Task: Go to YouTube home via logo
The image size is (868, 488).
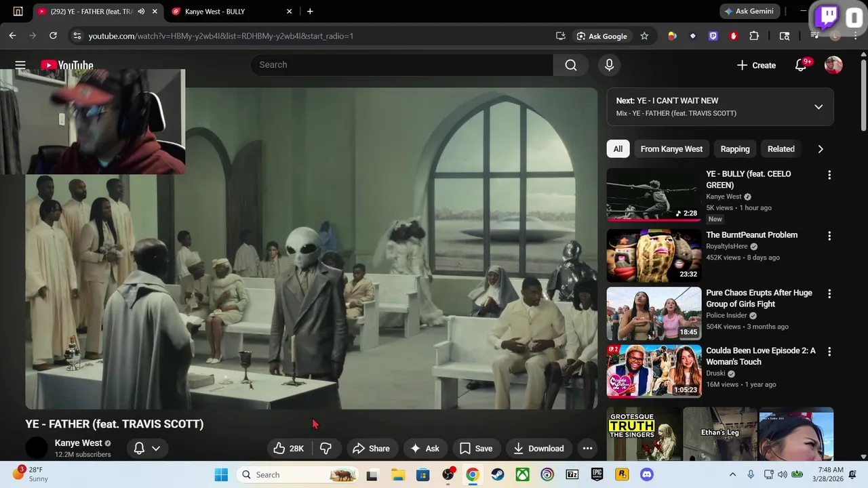Action: point(66,65)
